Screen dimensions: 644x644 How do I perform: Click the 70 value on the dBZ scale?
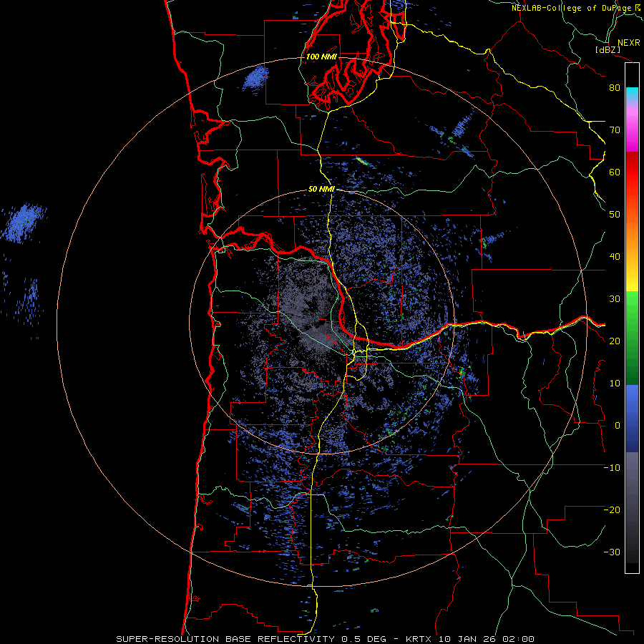click(x=615, y=130)
